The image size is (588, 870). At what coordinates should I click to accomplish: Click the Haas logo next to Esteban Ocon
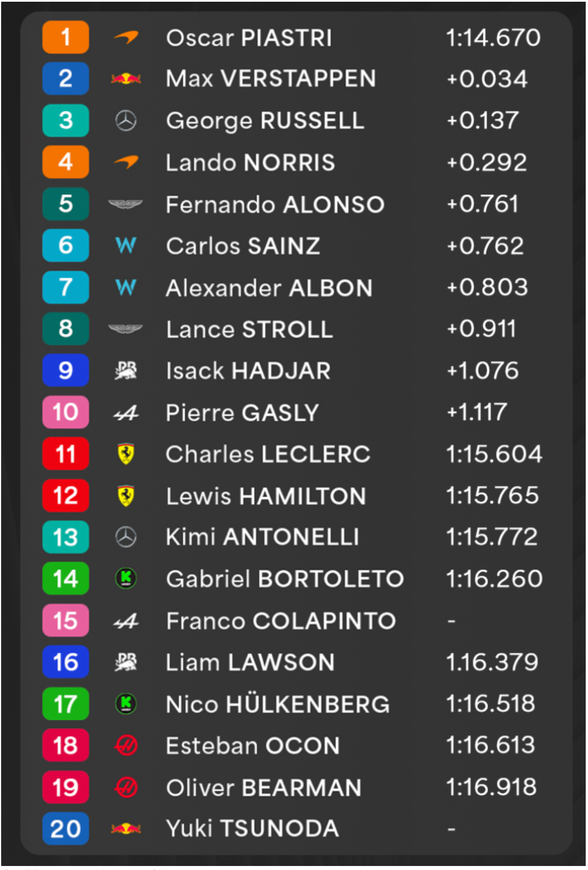point(126,746)
